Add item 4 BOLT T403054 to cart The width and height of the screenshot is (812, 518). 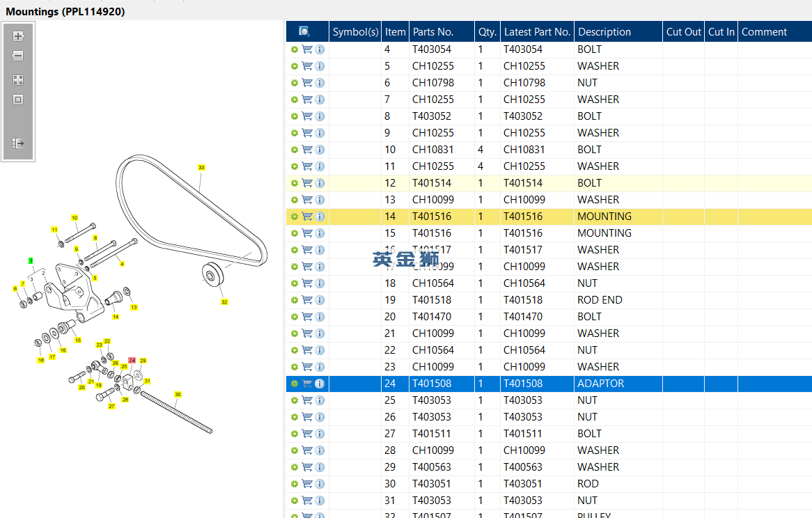click(x=307, y=49)
